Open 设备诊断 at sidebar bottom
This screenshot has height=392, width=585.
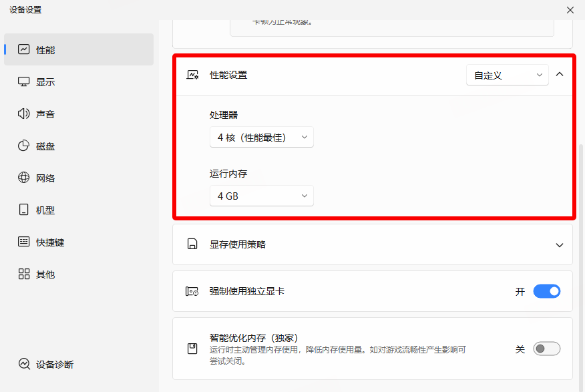coord(55,365)
